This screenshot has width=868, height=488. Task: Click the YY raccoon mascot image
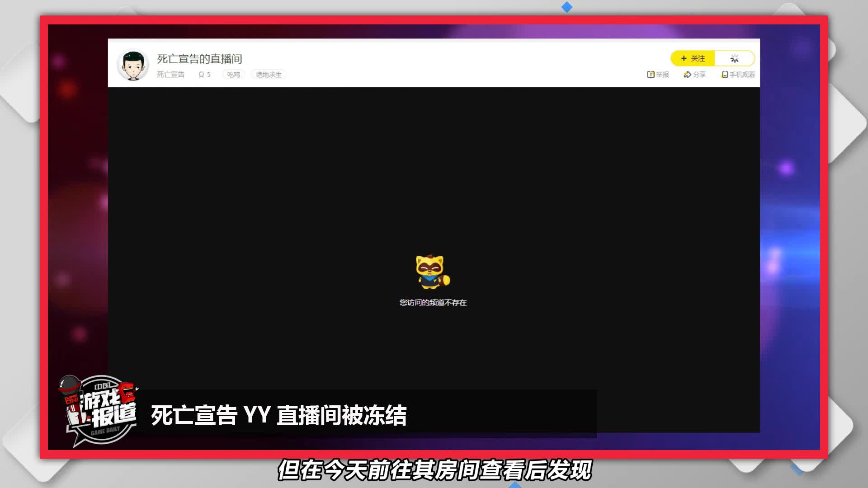pos(433,272)
